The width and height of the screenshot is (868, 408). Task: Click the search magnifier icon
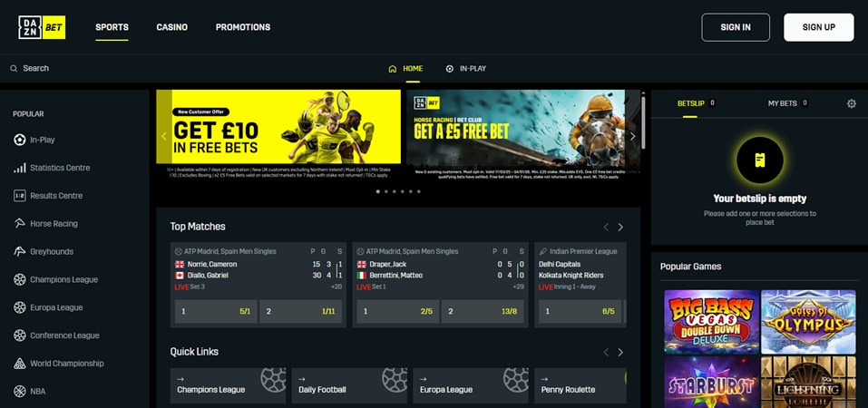14,69
